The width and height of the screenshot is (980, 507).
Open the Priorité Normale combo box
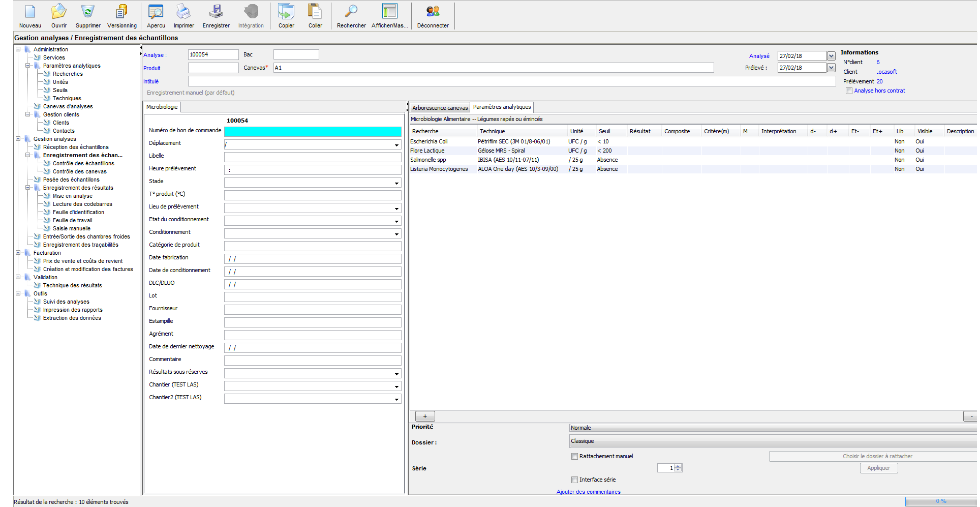[773, 428]
